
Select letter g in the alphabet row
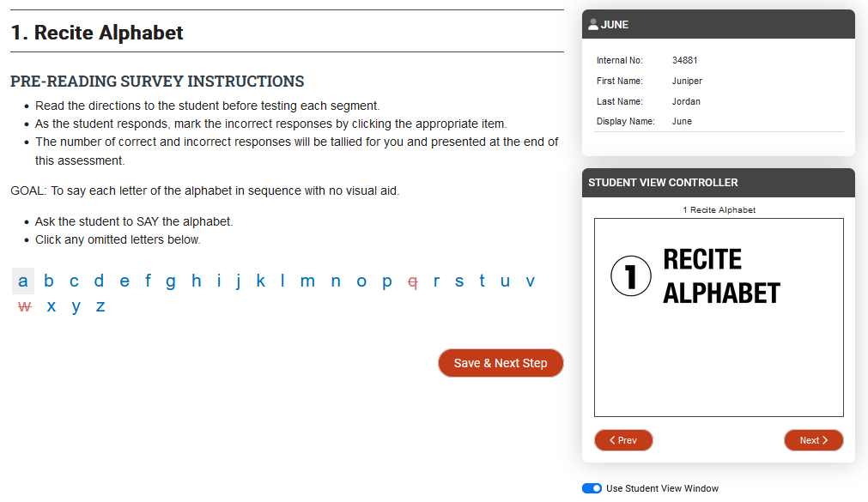(x=170, y=281)
